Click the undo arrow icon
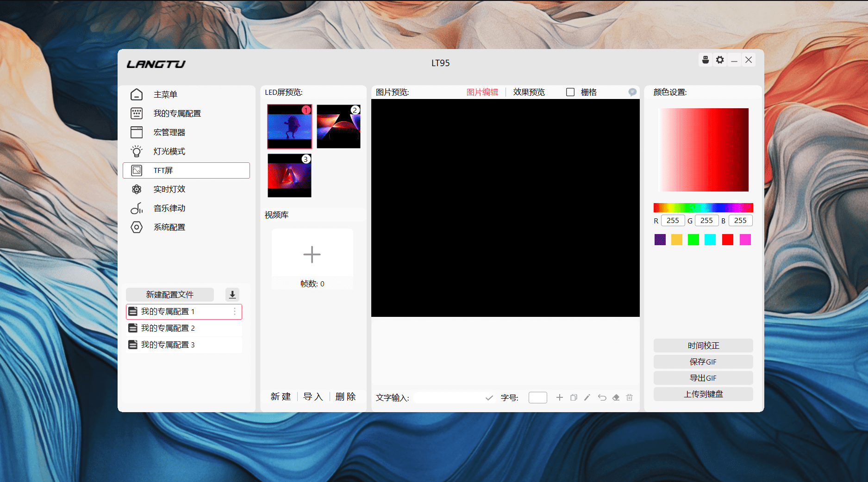The image size is (868, 482). point(602,397)
